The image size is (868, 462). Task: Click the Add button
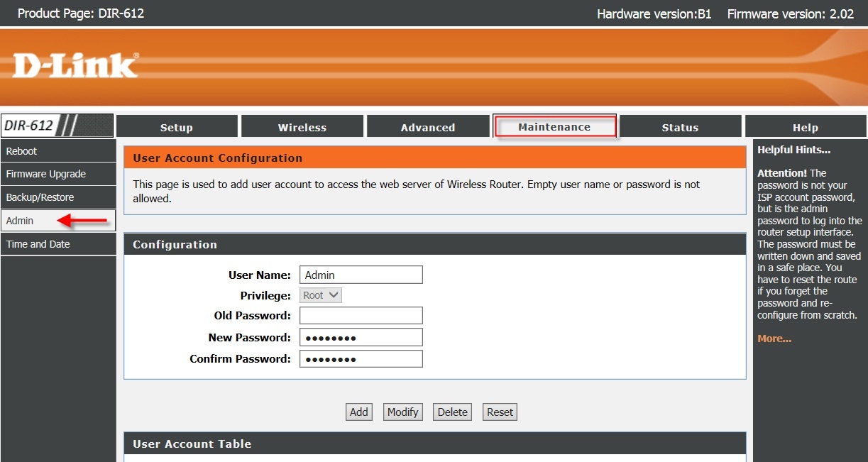pos(359,412)
